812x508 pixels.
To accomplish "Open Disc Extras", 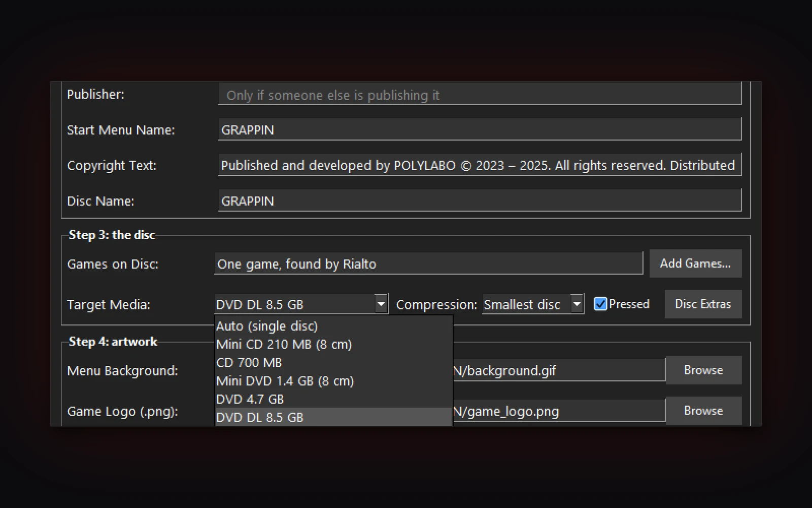I will coord(703,304).
